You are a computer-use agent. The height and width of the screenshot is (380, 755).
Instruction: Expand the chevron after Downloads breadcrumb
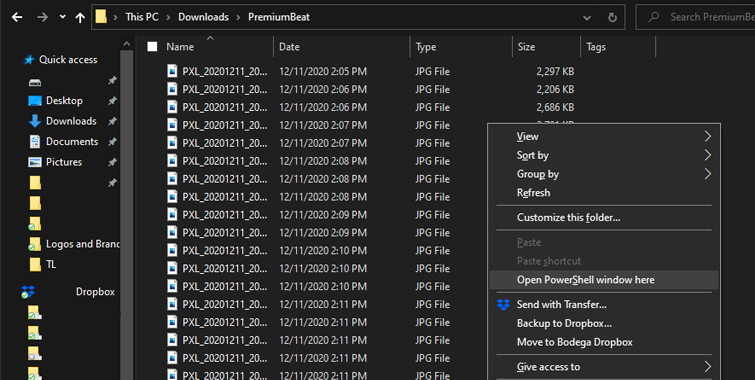point(238,17)
